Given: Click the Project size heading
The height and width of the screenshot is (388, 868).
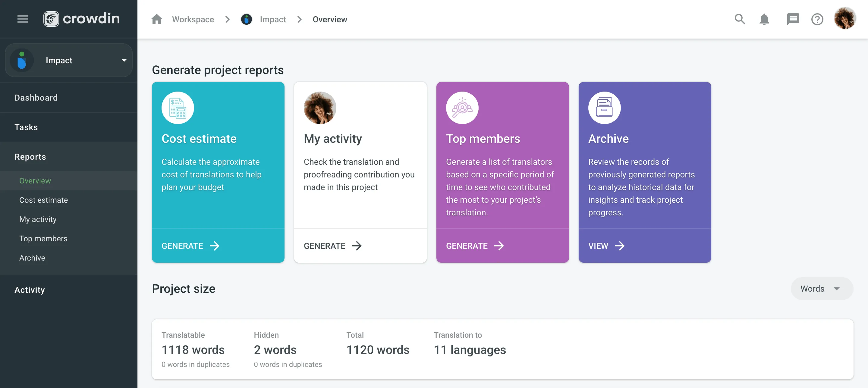Looking at the screenshot, I should [x=183, y=289].
